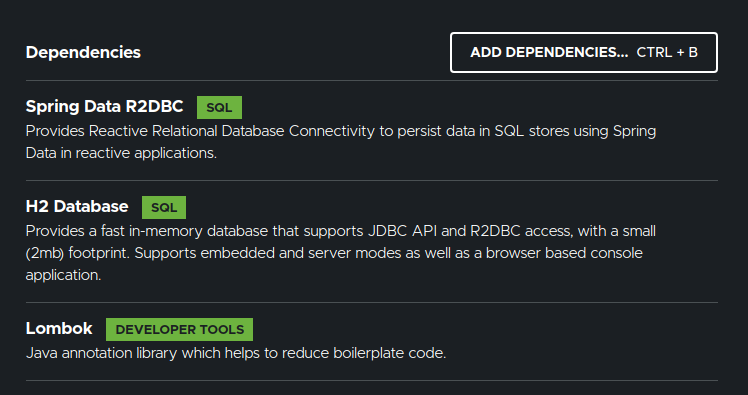This screenshot has height=395, width=748.
Task: Click the H2 Database description paragraph
Action: pyautogui.click(x=341, y=253)
